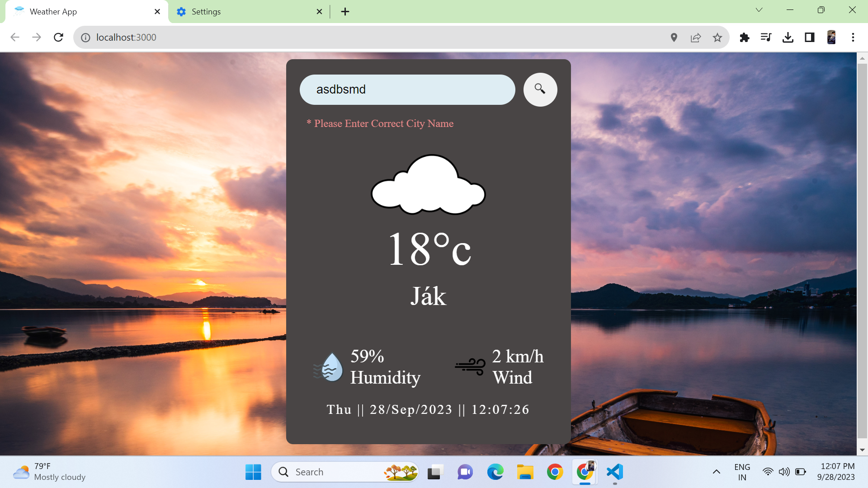Open the Downloads icon in the toolbar
The width and height of the screenshot is (868, 488).
(788, 38)
